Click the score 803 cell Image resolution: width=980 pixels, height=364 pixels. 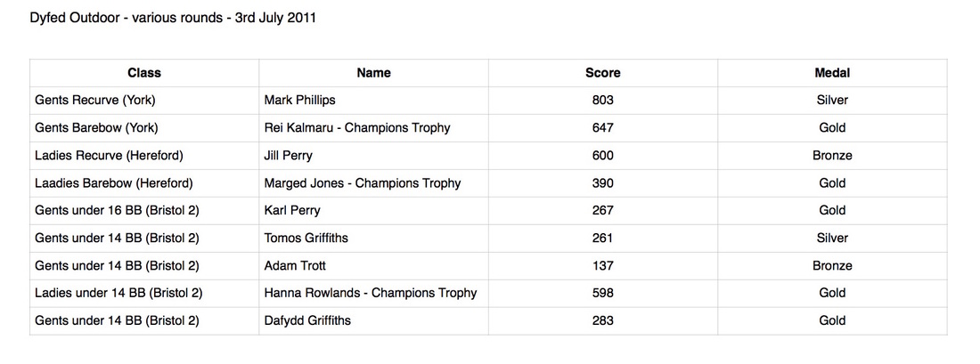pyautogui.click(x=603, y=101)
